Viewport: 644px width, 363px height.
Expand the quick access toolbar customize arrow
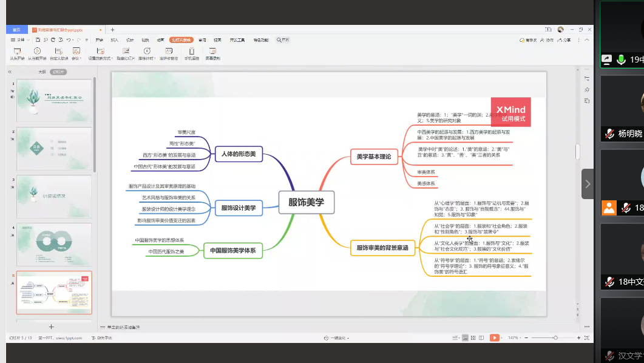87,40
